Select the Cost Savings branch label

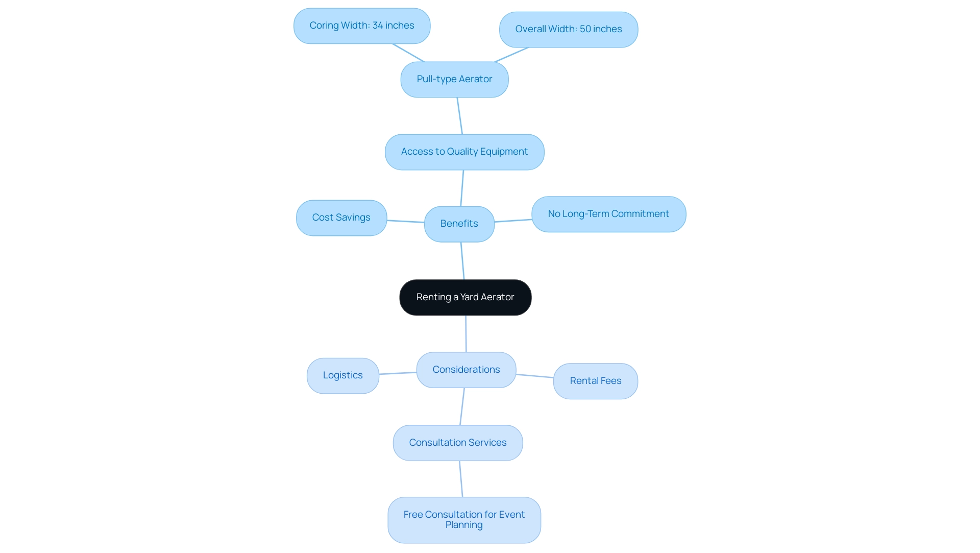pos(341,218)
